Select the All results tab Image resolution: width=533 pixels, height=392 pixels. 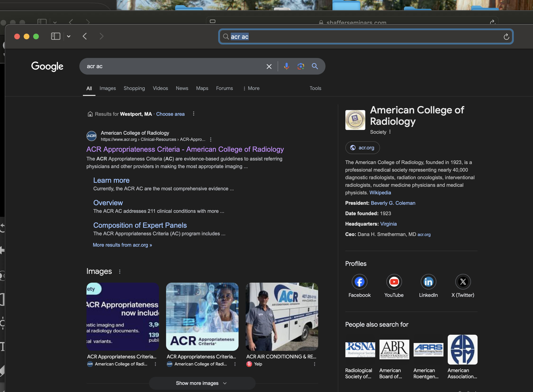89,88
